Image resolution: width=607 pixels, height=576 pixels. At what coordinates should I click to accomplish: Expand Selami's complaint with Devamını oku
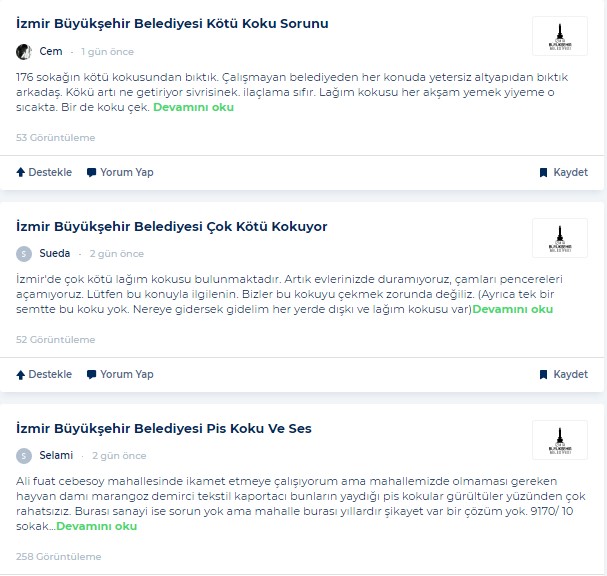[x=97, y=526]
